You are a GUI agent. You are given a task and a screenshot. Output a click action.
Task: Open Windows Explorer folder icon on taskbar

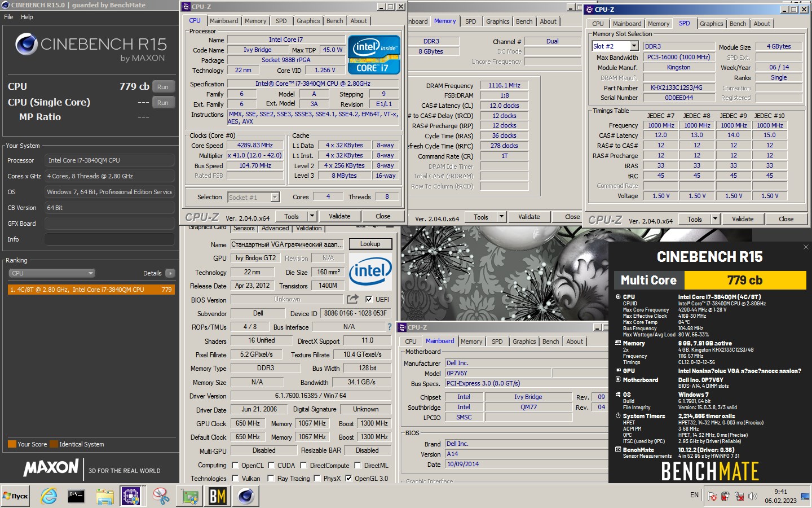coord(104,496)
